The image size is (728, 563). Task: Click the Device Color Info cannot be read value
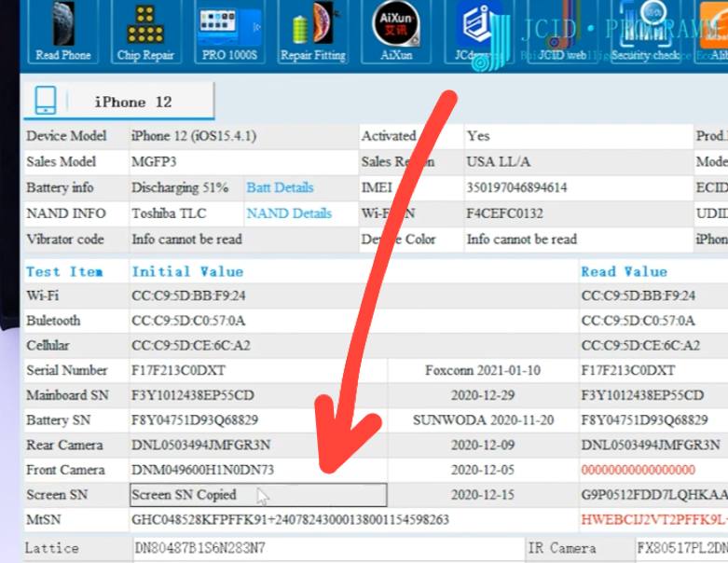(x=521, y=240)
